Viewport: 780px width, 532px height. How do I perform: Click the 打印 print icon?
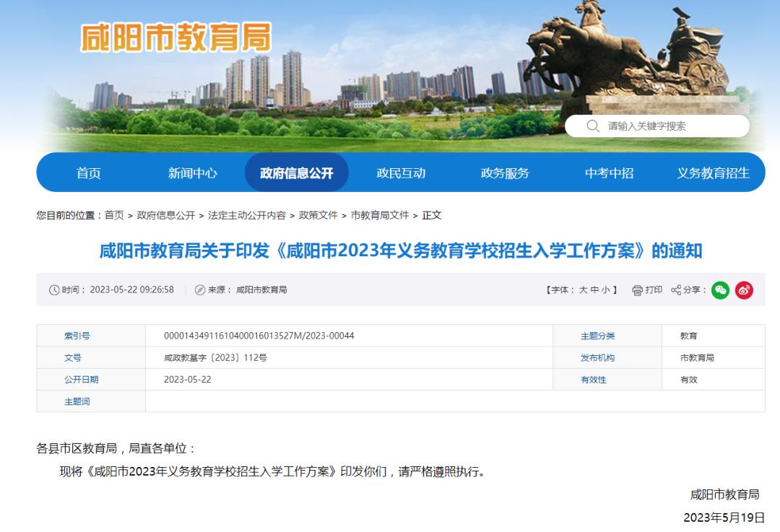point(638,289)
